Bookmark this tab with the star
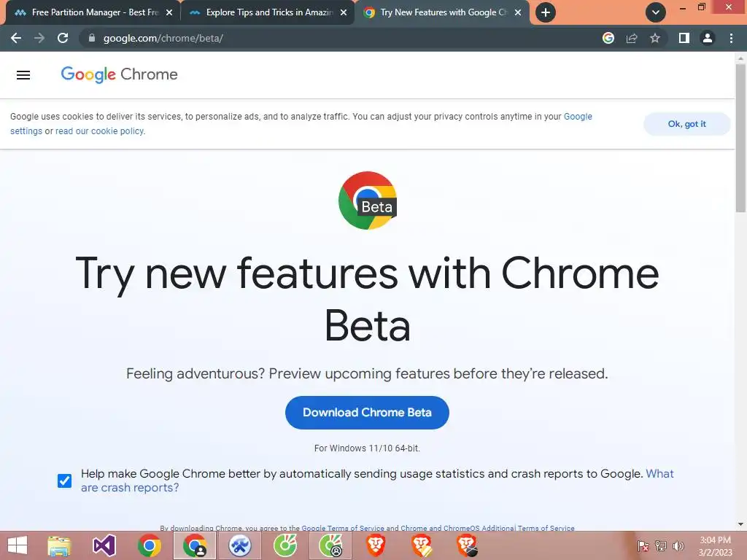Viewport: 747px width, 560px height. pyautogui.click(x=655, y=38)
